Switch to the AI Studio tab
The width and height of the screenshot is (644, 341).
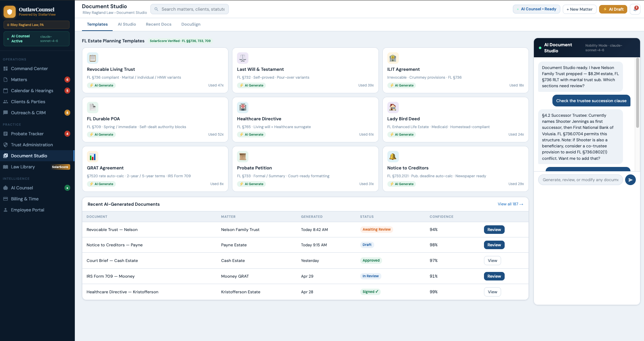click(x=127, y=24)
